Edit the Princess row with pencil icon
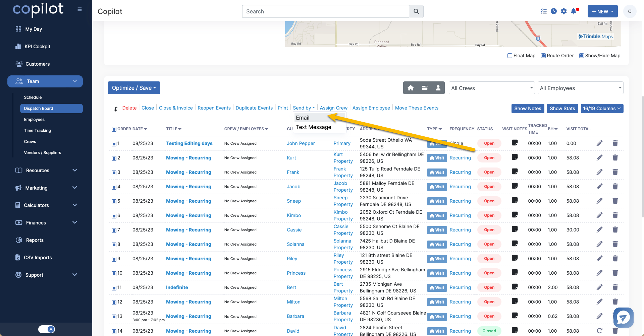This screenshot has height=336, width=644. point(600,273)
